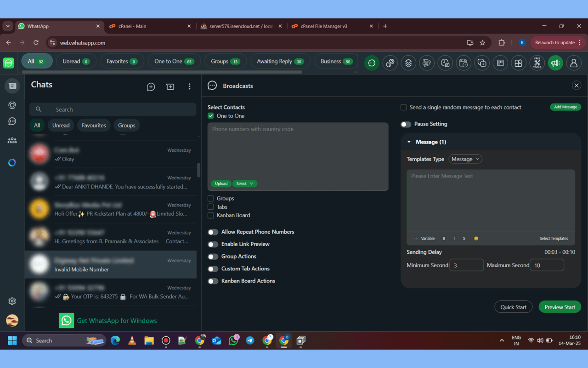588x368 pixels.
Task: Start a new chat from Chats header
Action: [151, 86]
